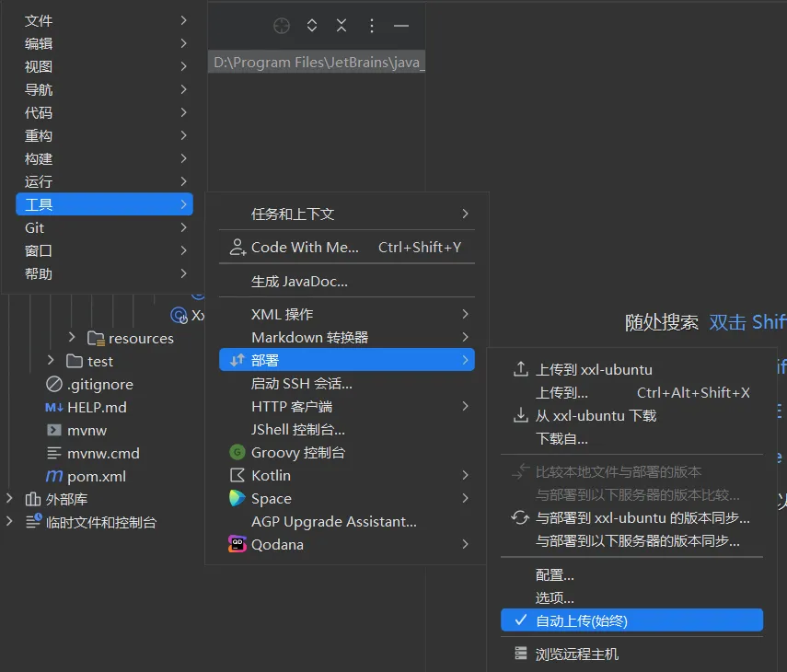Click the collapse all icon in panel header
This screenshot has height=672, width=787.
341,26
